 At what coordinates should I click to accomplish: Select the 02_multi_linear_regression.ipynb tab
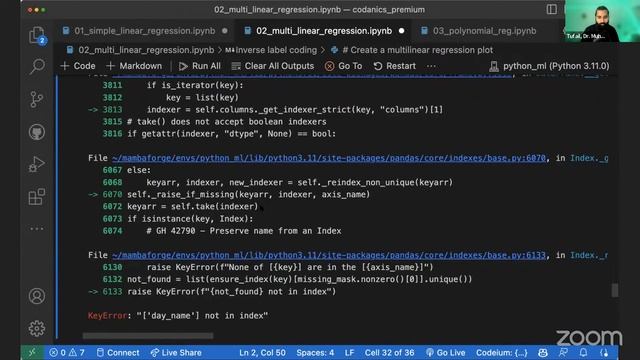pos(324,31)
